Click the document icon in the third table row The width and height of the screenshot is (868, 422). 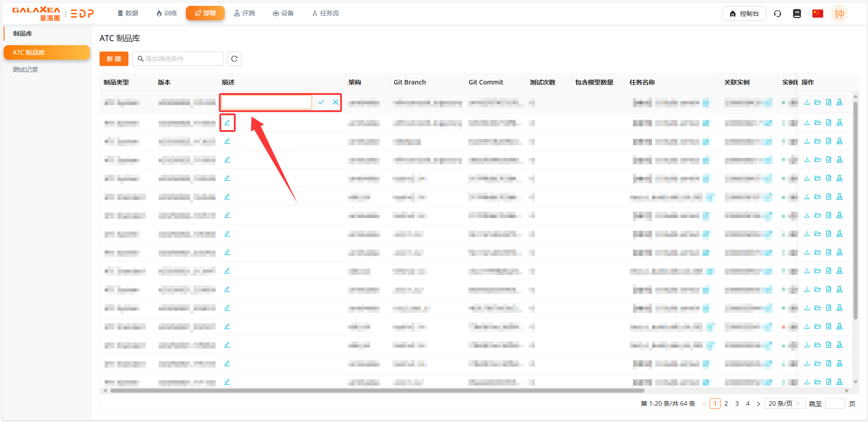(829, 141)
